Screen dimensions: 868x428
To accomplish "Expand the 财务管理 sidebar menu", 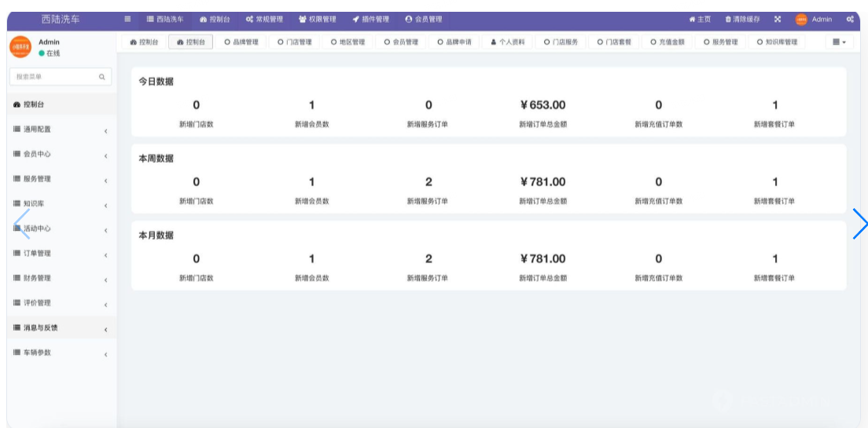I will coord(59,278).
